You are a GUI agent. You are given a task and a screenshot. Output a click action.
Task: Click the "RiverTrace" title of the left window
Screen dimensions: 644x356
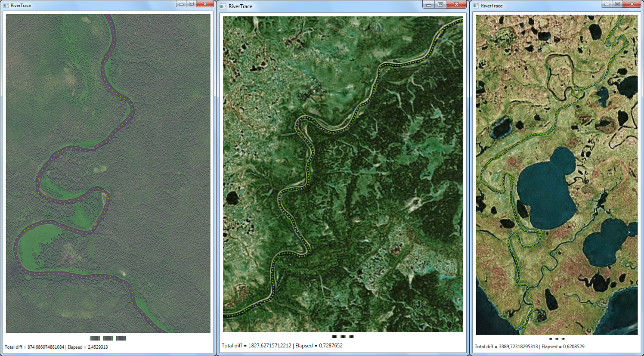(x=21, y=6)
